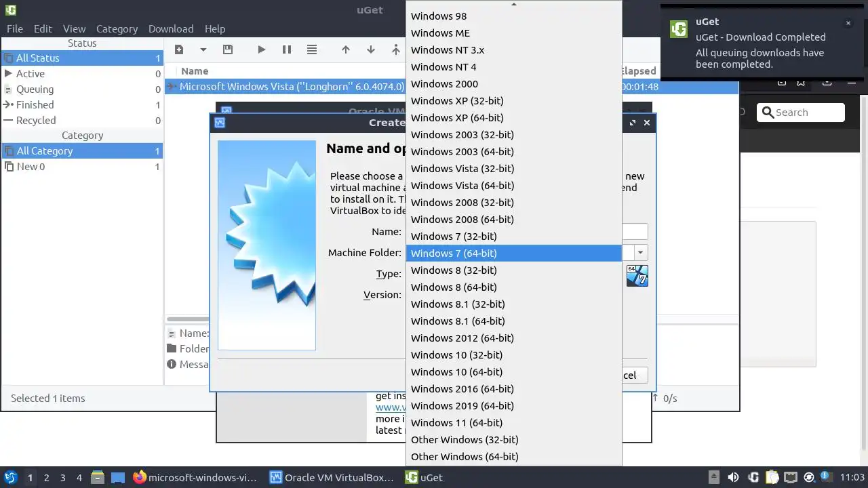Open the File menu in uGet
868x488 pixels.
point(15,28)
